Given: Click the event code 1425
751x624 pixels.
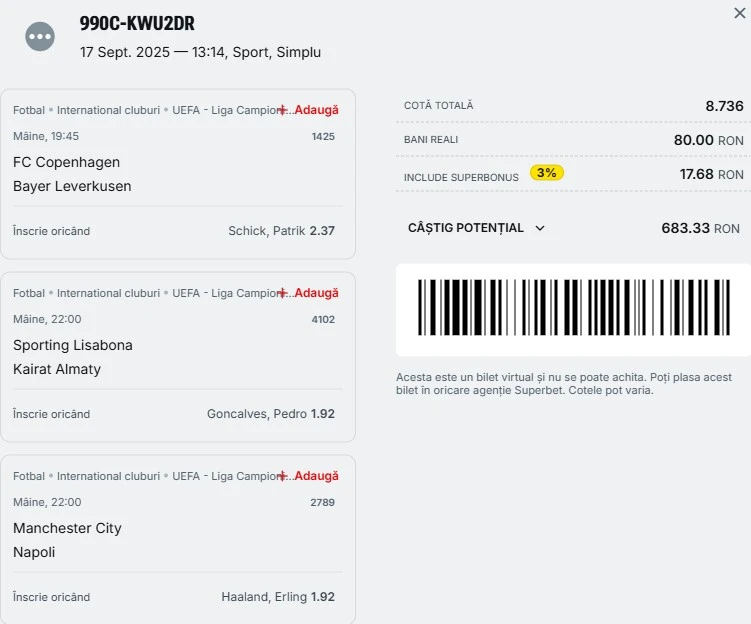Looking at the screenshot, I should click(323, 136).
